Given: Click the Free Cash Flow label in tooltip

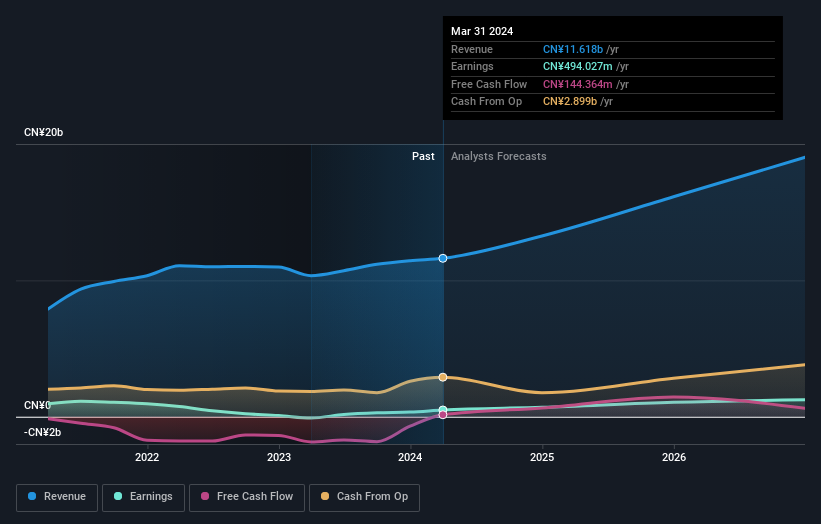Looking at the screenshot, I should coord(489,84).
